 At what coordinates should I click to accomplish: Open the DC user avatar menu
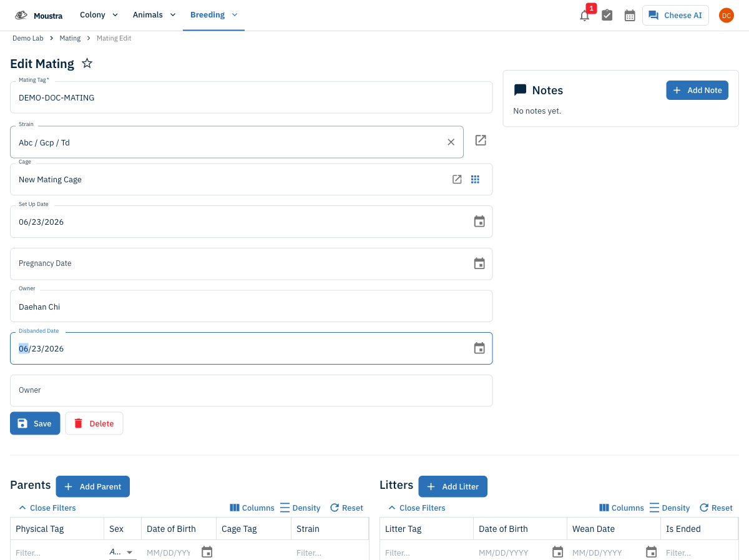(x=726, y=16)
